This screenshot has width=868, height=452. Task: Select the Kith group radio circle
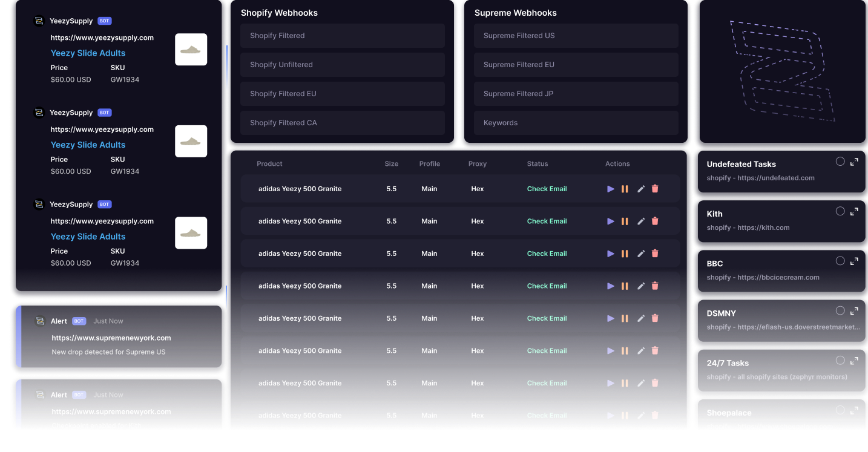pos(840,211)
